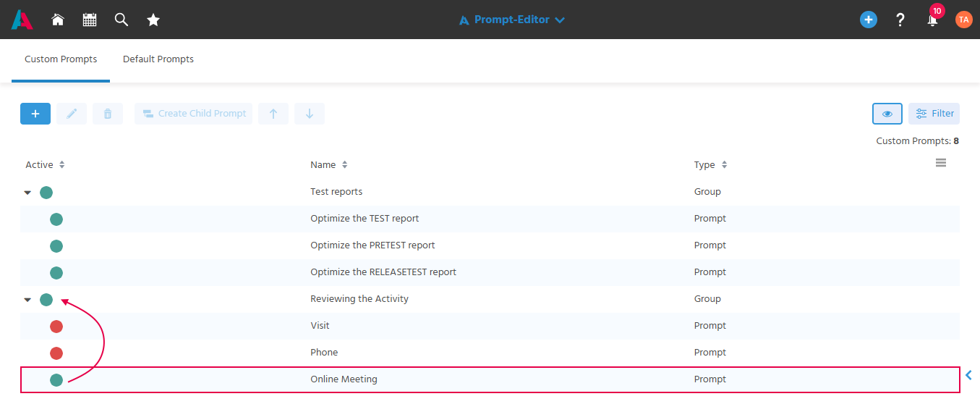Move prompt up with the up arrow
980x412 pixels.
coord(273,114)
